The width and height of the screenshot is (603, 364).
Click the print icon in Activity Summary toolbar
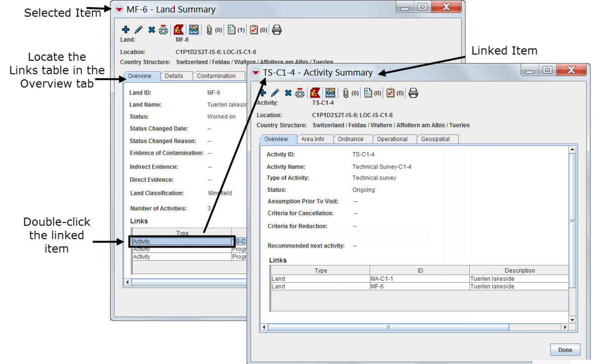point(413,93)
